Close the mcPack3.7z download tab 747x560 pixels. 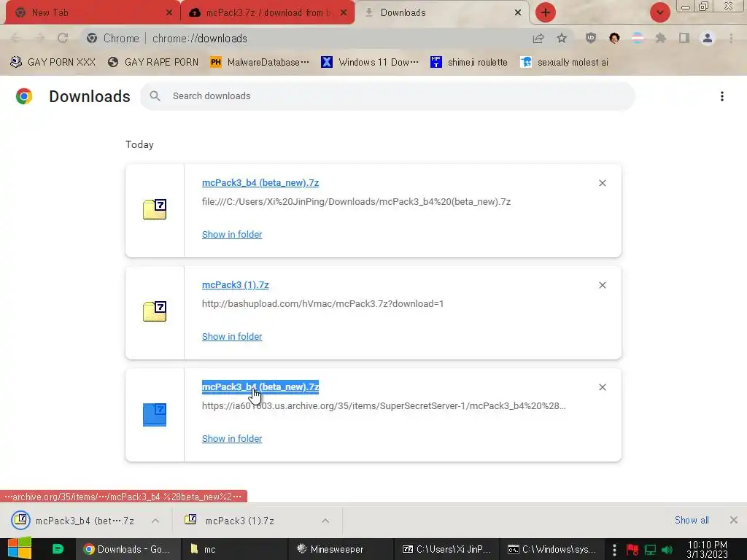pyautogui.click(x=344, y=13)
